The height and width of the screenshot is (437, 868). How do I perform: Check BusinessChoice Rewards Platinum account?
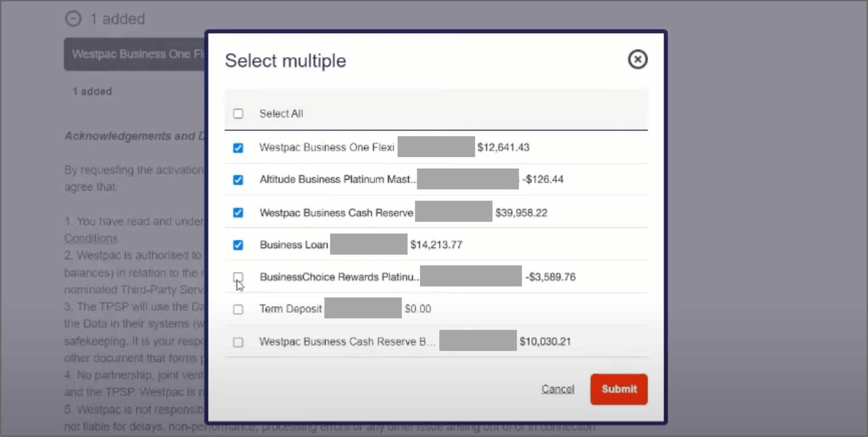click(238, 277)
